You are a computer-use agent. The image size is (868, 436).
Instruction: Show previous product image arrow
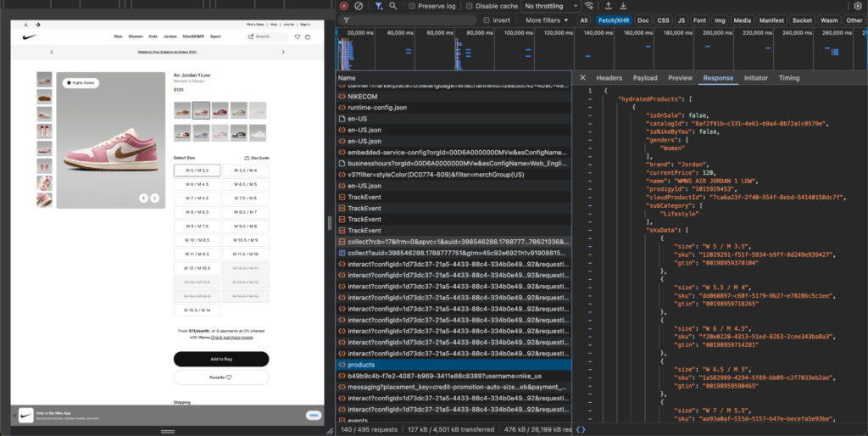[143, 198]
